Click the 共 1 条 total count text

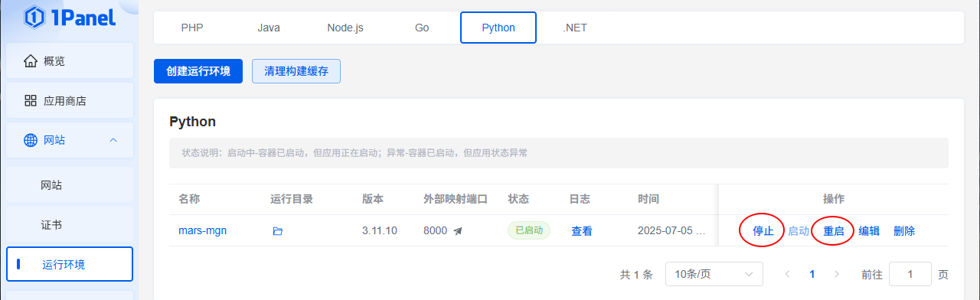(x=636, y=274)
